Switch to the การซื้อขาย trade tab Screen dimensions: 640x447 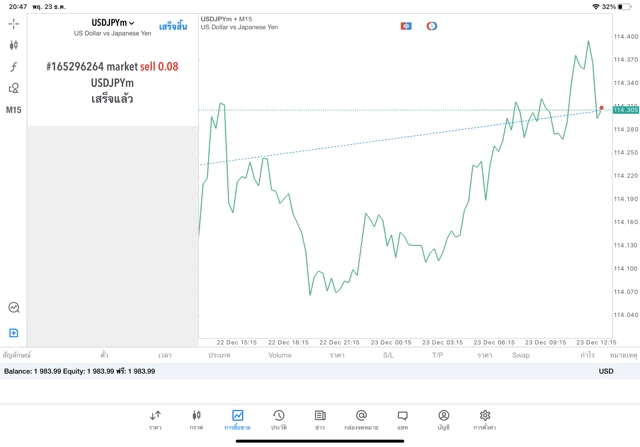coord(237,420)
